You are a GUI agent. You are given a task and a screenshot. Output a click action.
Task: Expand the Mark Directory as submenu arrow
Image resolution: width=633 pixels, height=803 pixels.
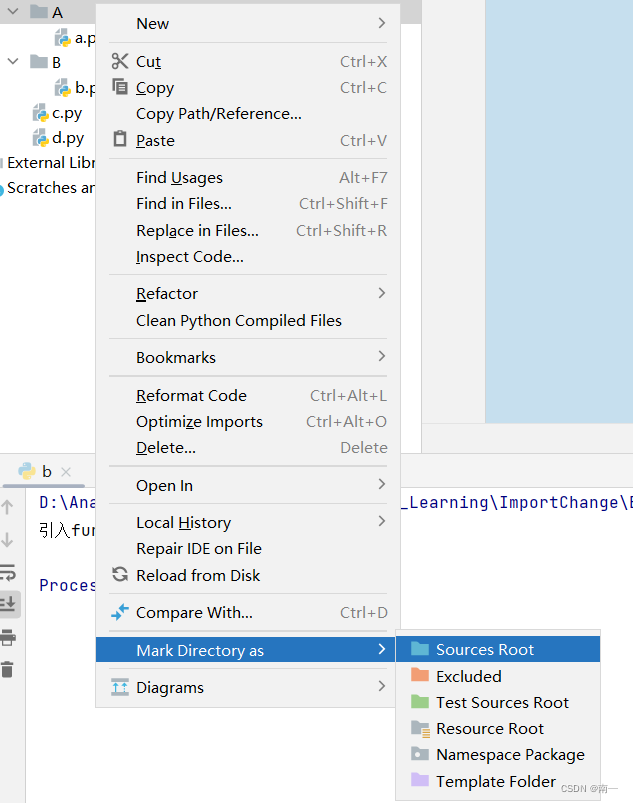tap(382, 649)
